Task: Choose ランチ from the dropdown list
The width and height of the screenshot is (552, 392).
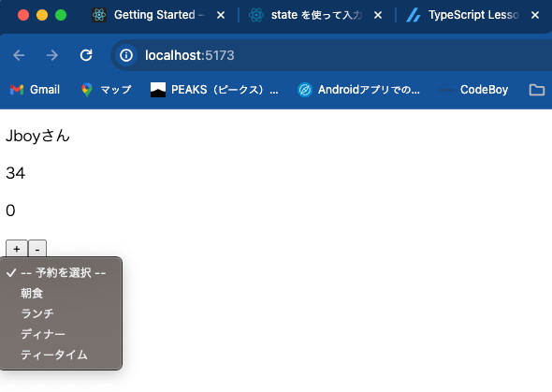Action: (61, 313)
